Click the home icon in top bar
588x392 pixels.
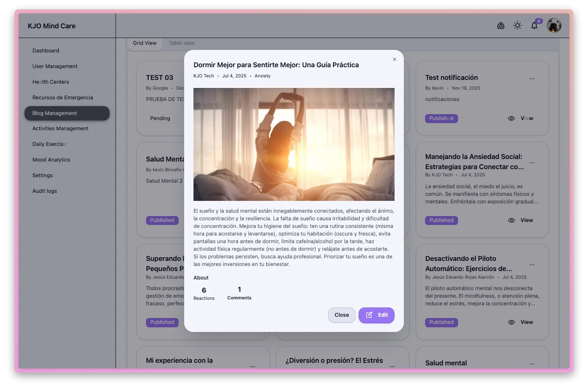(500, 26)
